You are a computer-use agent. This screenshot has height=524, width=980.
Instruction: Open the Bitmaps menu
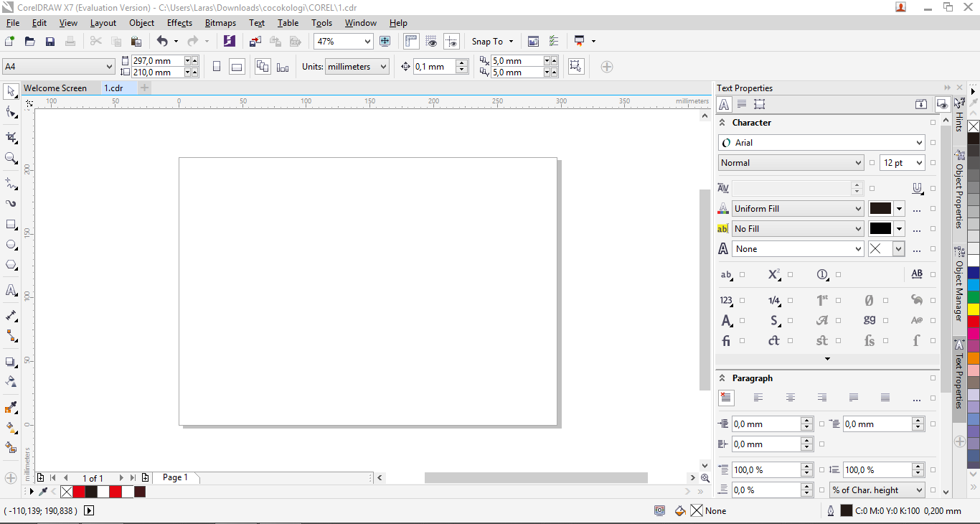220,22
